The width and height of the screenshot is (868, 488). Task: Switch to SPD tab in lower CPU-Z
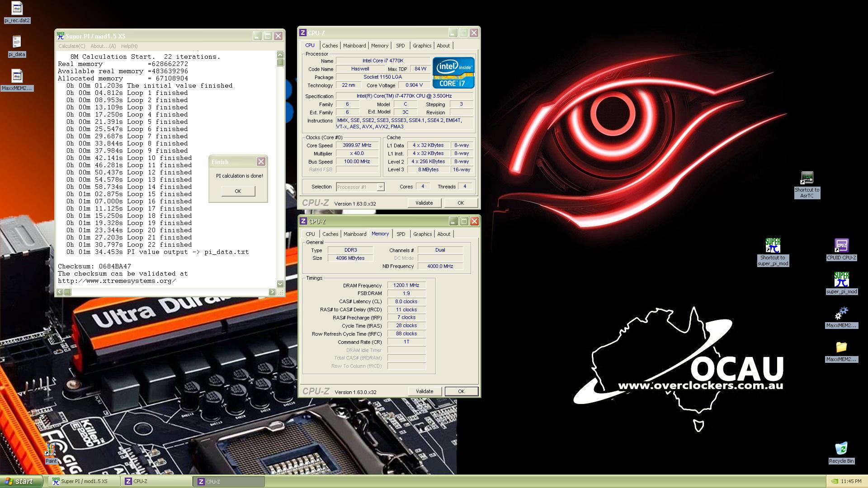point(401,234)
